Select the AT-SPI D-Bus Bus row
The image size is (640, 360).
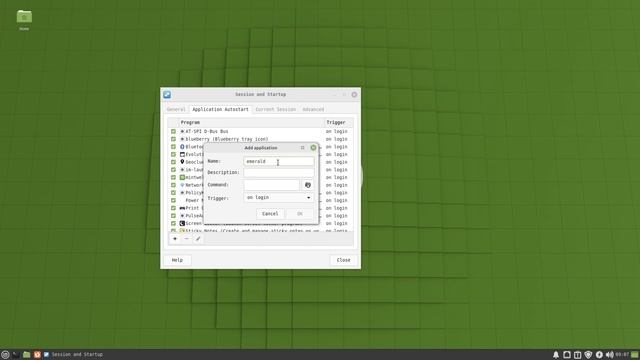point(260,131)
